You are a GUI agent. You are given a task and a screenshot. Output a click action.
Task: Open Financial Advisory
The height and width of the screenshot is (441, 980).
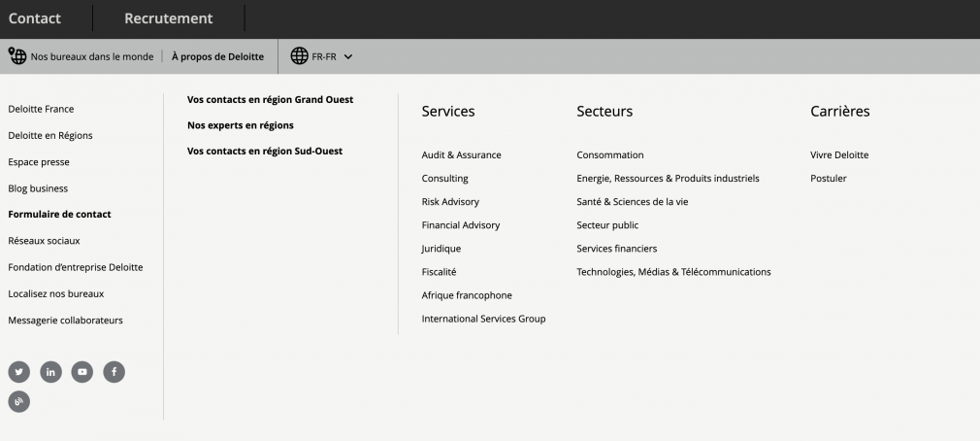coord(461,225)
